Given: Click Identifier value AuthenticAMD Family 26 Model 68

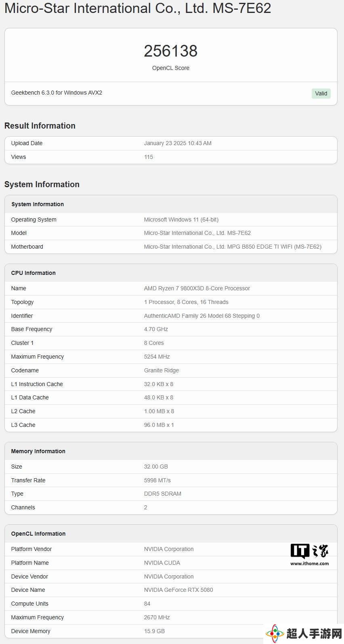Looking at the screenshot, I should (202, 316).
